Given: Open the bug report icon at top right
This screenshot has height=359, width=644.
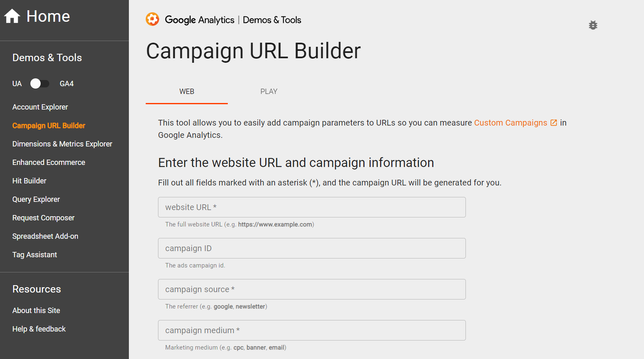Looking at the screenshot, I should 593,25.
